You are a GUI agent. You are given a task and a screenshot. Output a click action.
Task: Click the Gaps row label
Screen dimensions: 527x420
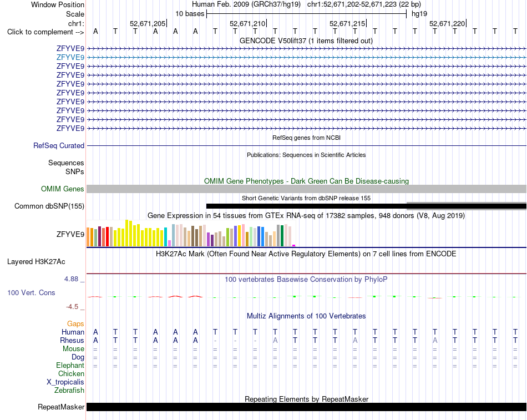[75, 324]
